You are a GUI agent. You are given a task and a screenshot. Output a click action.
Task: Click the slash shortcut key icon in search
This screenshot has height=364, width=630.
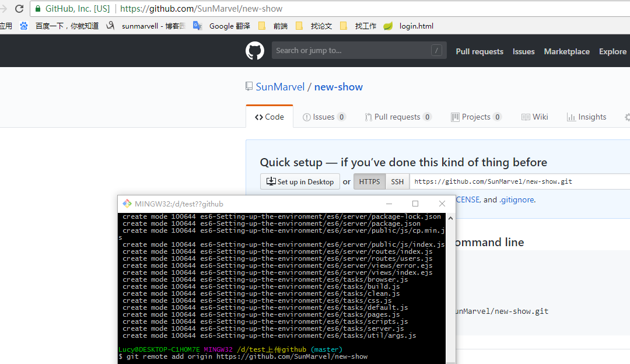436,51
